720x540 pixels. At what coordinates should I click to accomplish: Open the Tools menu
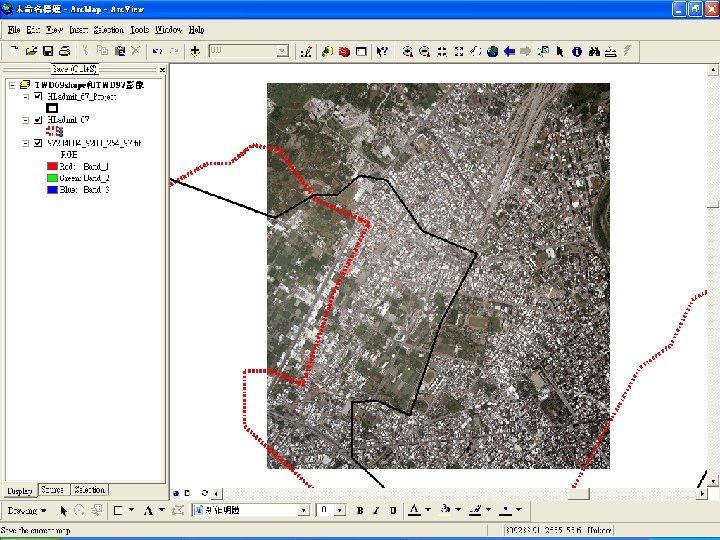pos(139,30)
